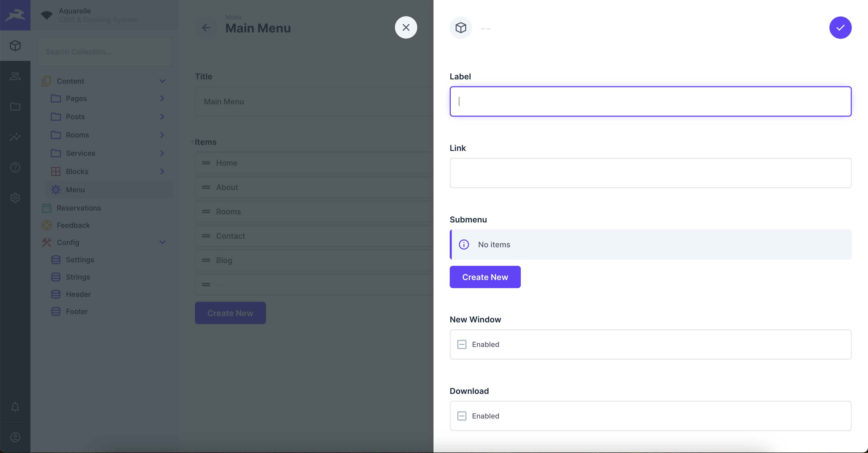Click Create New under Submenu
Image resolution: width=868 pixels, height=453 pixels.
485,277
